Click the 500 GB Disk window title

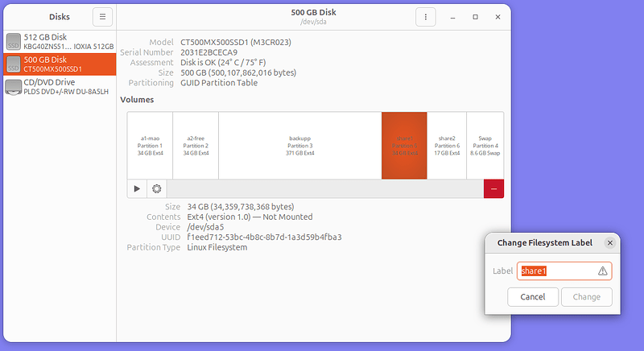click(x=313, y=12)
